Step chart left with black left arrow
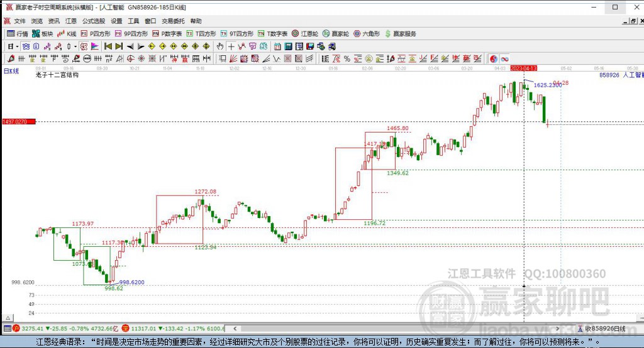 coord(130,46)
